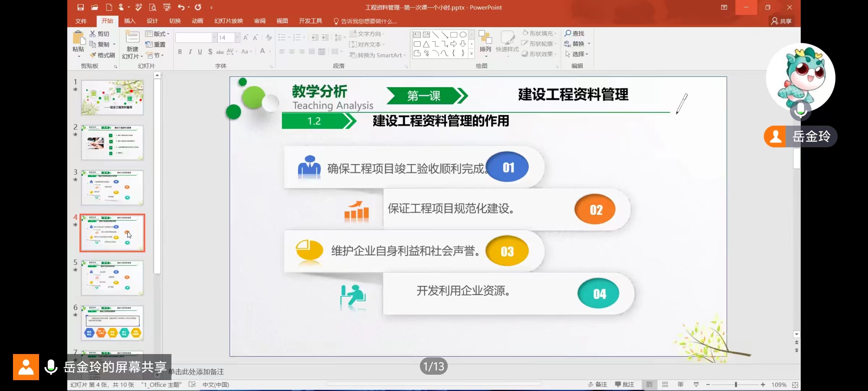Select the Format Painter (格式刷) tool
The width and height of the screenshot is (868, 391).
pos(102,55)
